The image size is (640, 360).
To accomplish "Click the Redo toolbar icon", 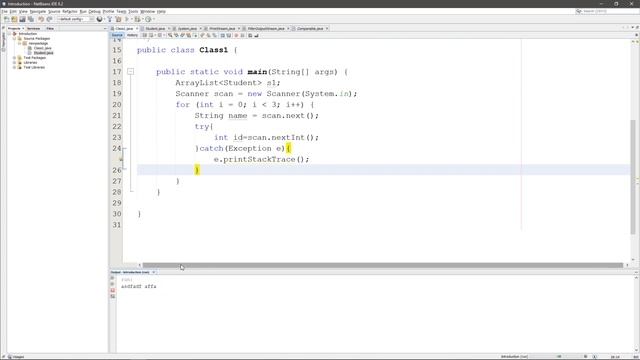I will click(x=49, y=19).
